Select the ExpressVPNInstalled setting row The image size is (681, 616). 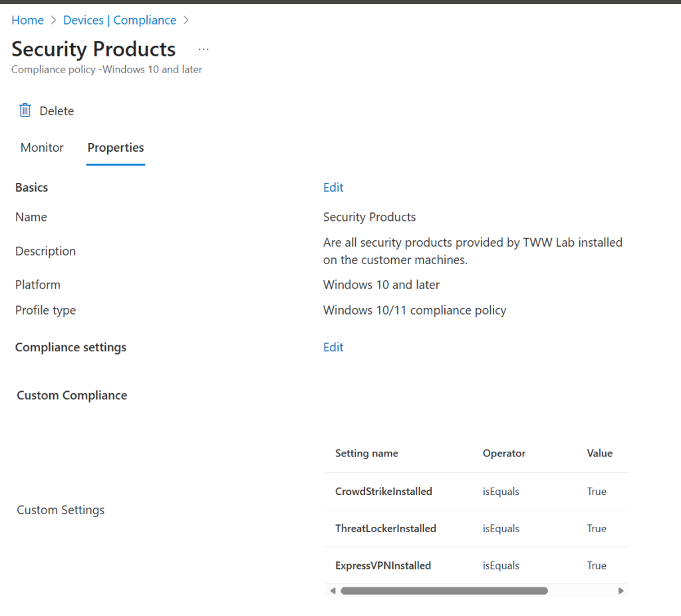[383, 566]
